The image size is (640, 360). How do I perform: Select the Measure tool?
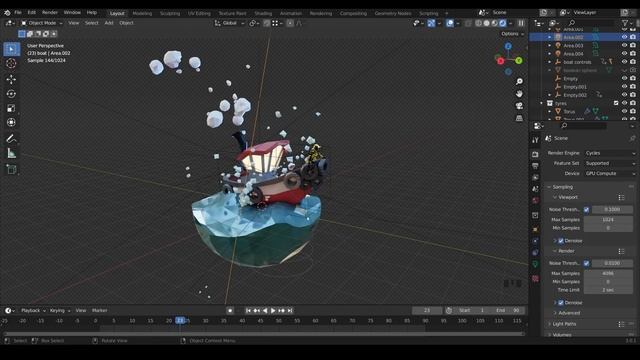(11, 153)
